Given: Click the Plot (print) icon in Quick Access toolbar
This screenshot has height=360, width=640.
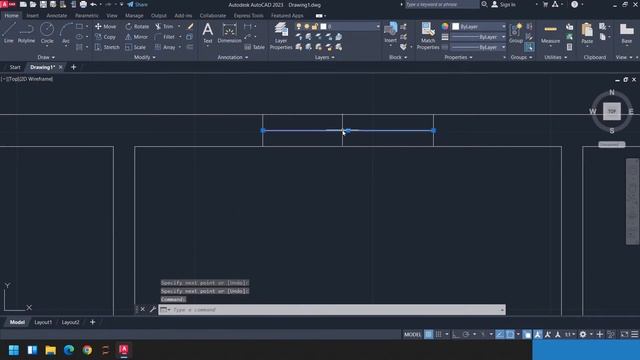Looking at the screenshot, I should coord(83,4).
